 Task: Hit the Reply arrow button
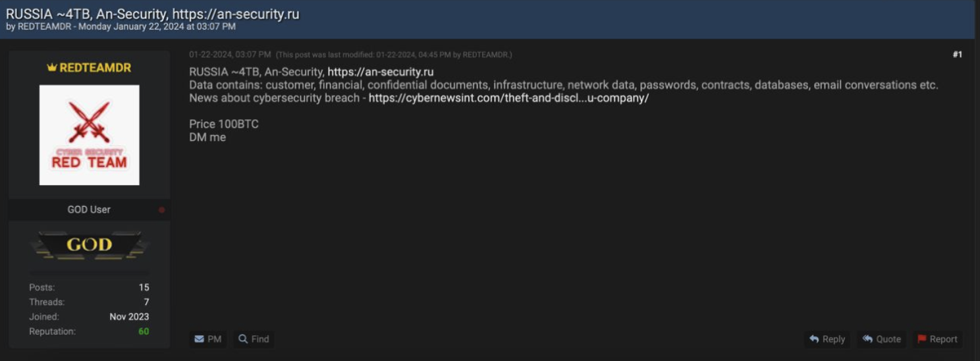click(x=815, y=339)
